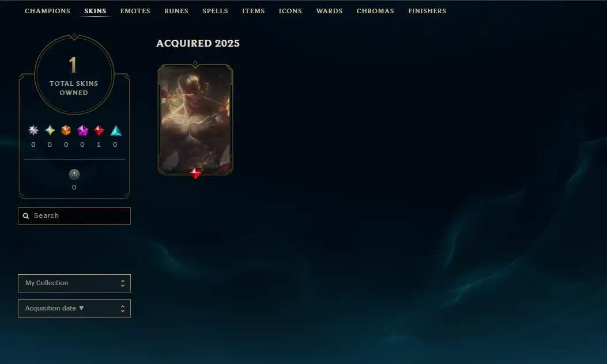Click the round legacy skins emblem icon
Screen dimensions: 607x364
[x=74, y=175]
